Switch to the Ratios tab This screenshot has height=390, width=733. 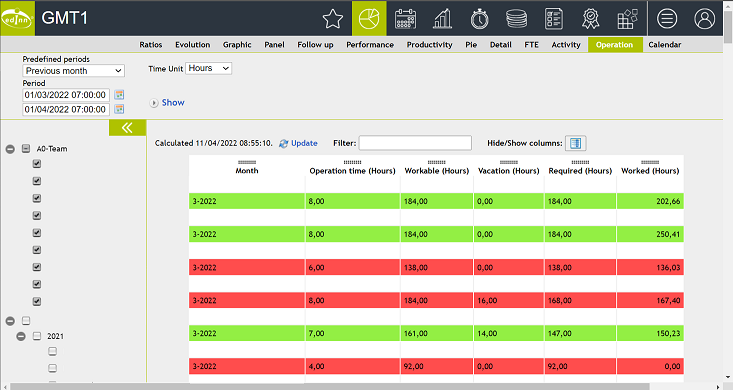151,45
